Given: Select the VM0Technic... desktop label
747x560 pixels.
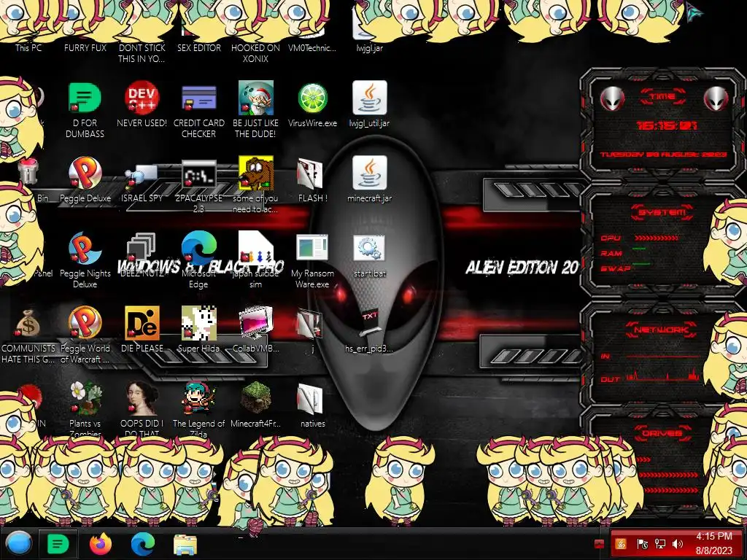Looking at the screenshot, I should point(312,48).
